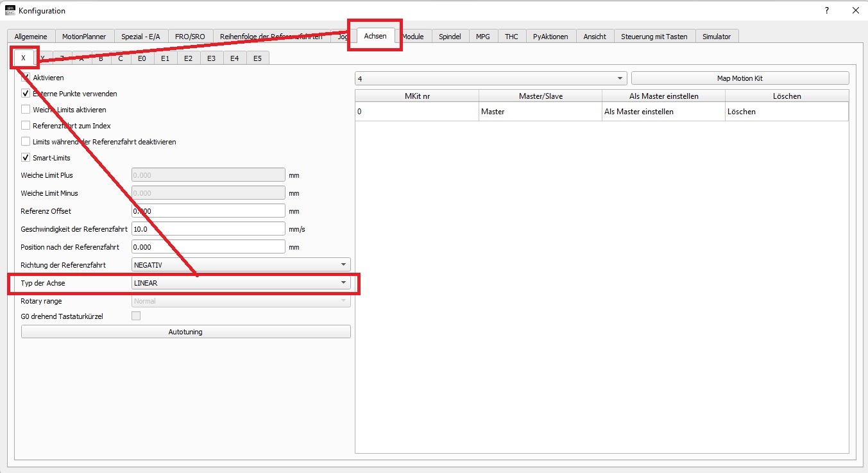This screenshot has height=473, width=868.
Task: Go to the Simulator tab
Action: pos(716,37)
